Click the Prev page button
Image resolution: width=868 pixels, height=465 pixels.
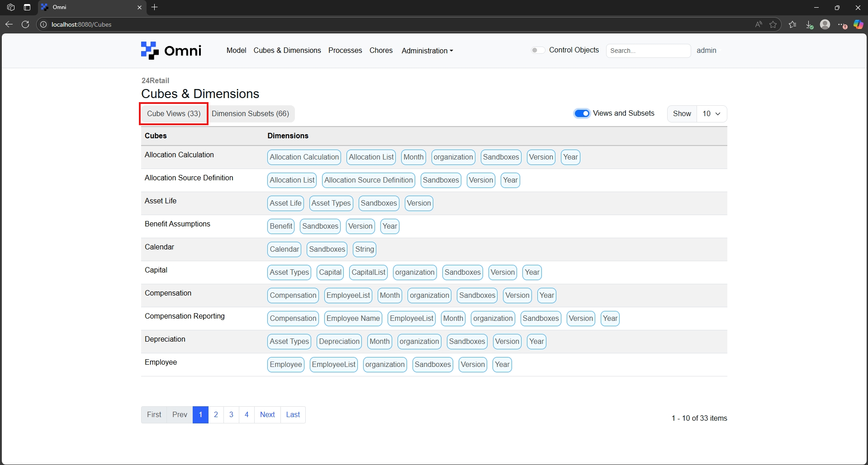[x=180, y=415]
